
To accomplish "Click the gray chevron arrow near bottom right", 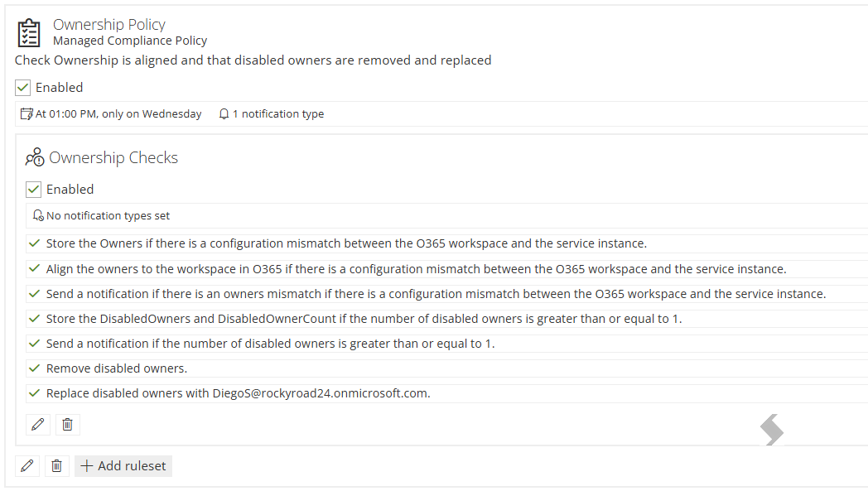I will [x=772, y=430].
